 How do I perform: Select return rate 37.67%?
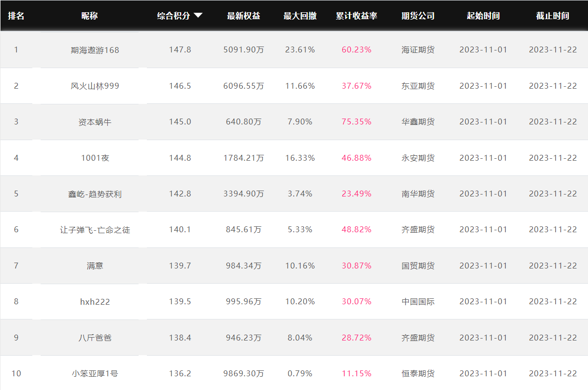356,86
